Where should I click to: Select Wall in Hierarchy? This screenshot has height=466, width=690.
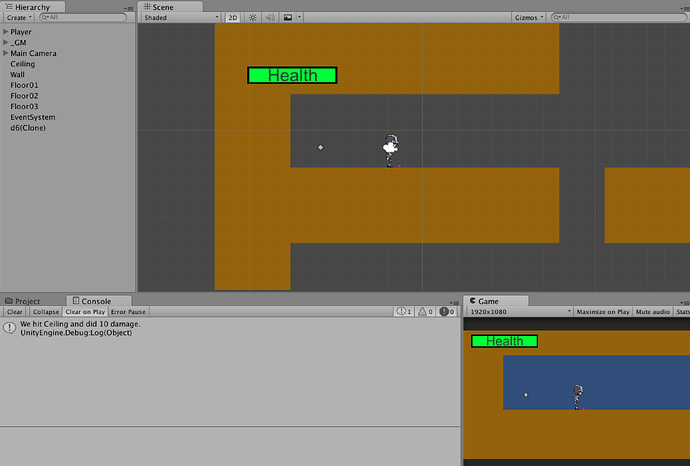(x=17, y=74)
